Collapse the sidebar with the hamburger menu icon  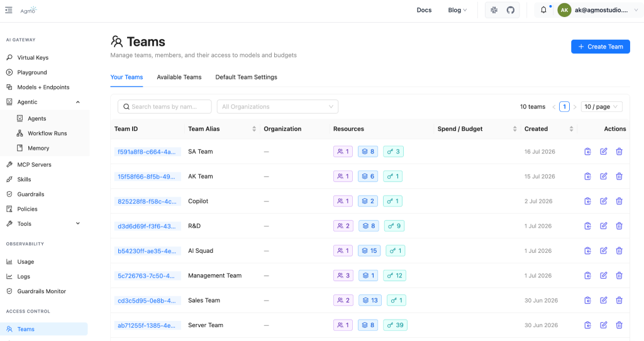pyautogui.click(x=9, y=10)
